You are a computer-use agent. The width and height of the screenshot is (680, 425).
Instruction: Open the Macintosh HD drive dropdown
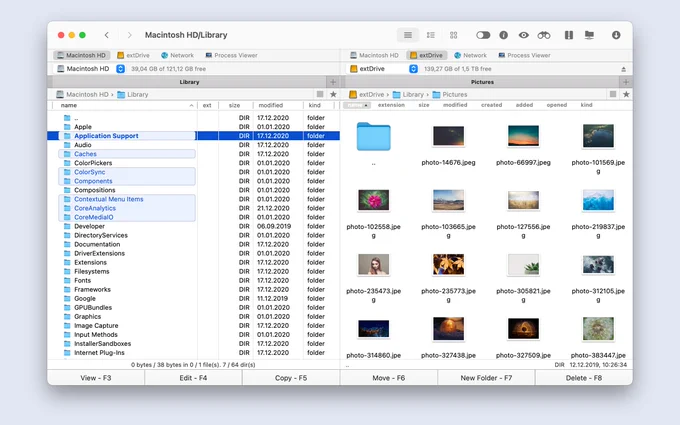click(x=121, y=69)
